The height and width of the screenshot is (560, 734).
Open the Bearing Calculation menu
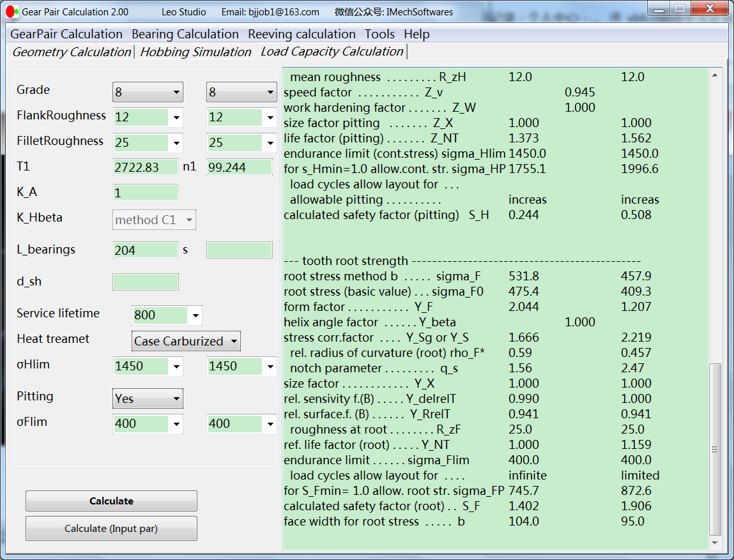[185, 34]
